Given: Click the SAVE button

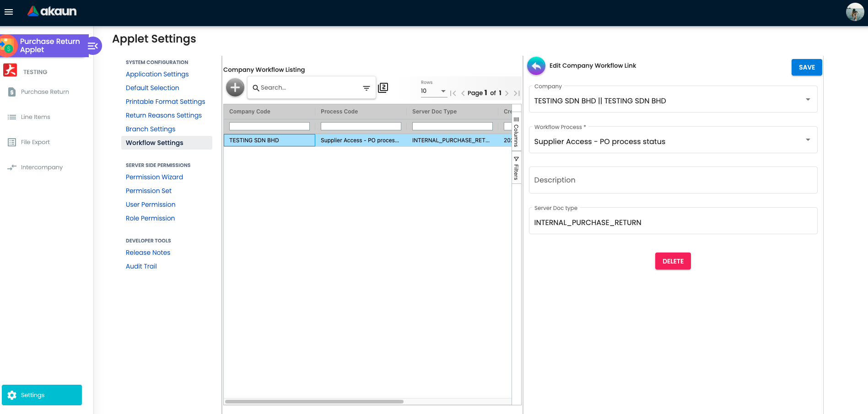Looking at the screenshot, I should pos(807,67).
